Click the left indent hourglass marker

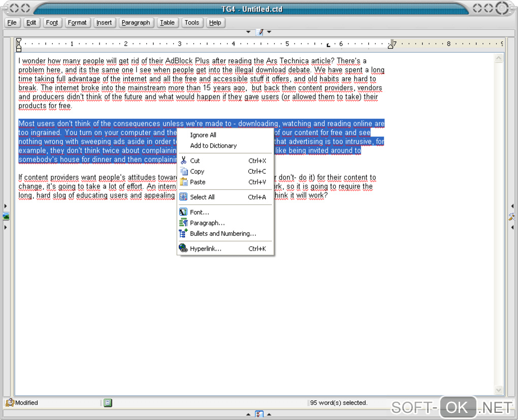pyautogui.click(x=19, y=45)
